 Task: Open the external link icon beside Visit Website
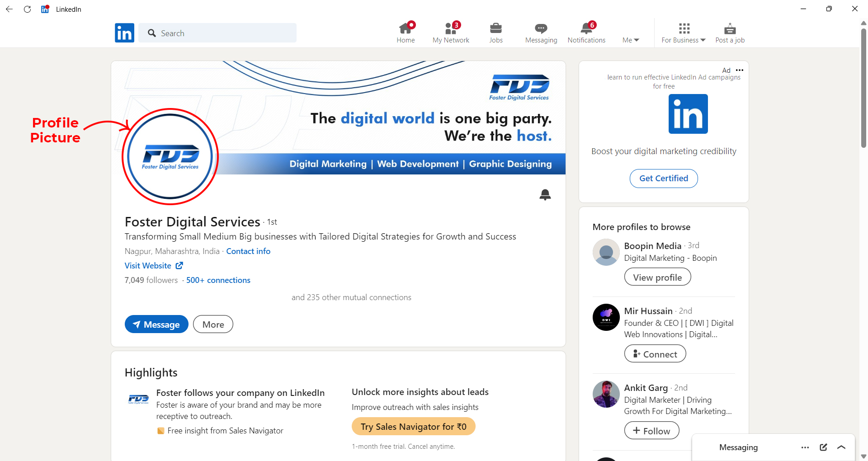pos(179,266)
